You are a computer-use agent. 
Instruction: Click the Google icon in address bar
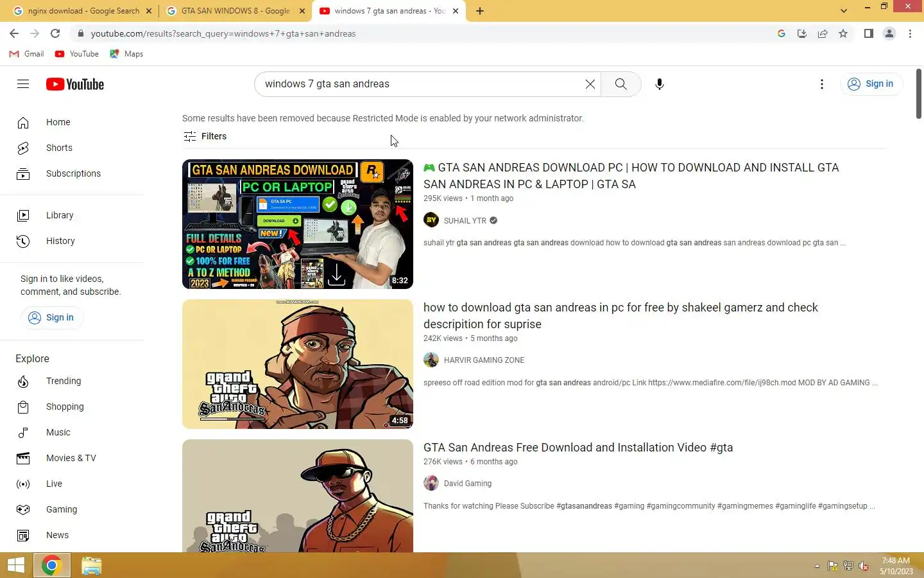pyautogui.click(x=782, y=33)
